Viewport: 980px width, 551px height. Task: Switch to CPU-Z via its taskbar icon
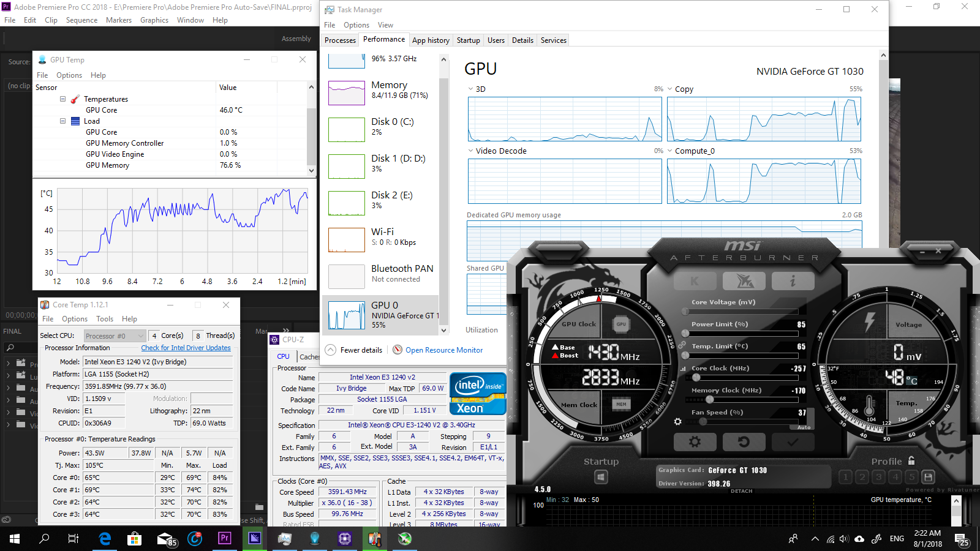[345, 539]
